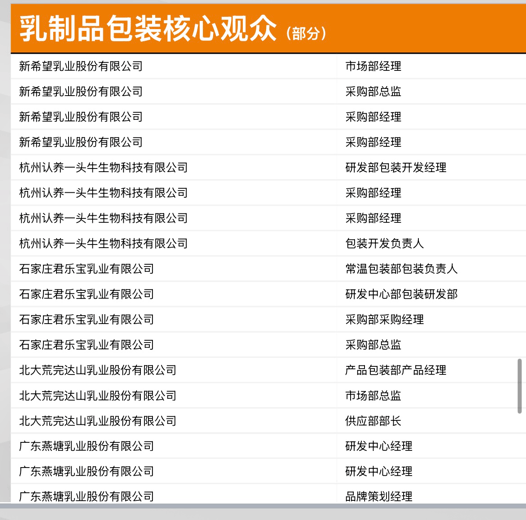Viewport: 526px width, 520px height.
Task: Click 广东燕塘乳业 company beside 品牌策划经理
Action: (x=87, y=496)
